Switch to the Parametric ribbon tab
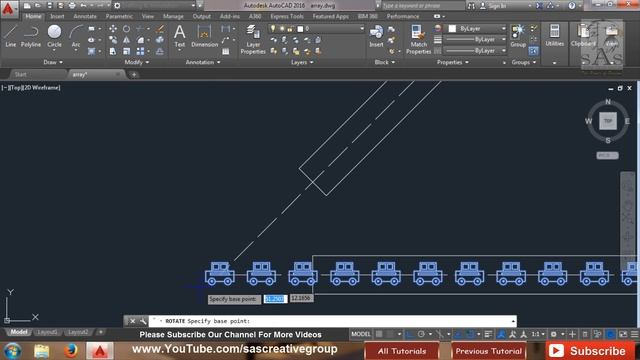The image size is (640, 360). tap(119, 16)
